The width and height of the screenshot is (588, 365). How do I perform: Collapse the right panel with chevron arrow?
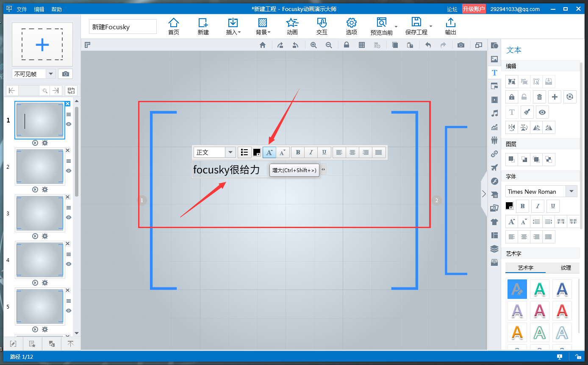[484, 194]
